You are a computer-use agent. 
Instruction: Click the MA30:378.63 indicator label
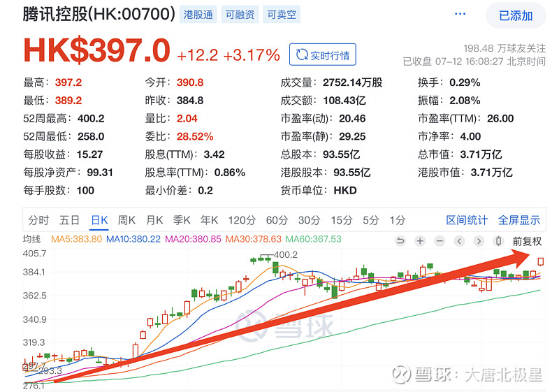(x=254, y=239)
